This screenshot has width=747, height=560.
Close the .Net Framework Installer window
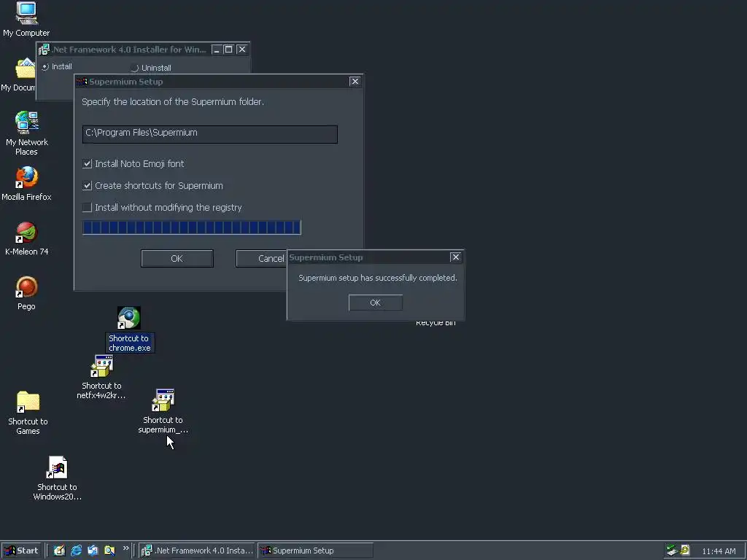(242, 50)
